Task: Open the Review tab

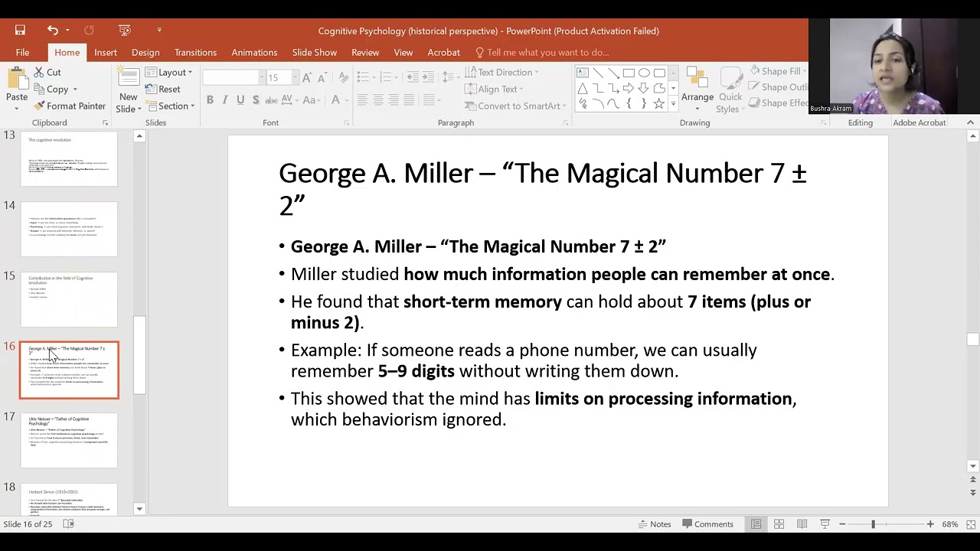Action: coord(365,52)
